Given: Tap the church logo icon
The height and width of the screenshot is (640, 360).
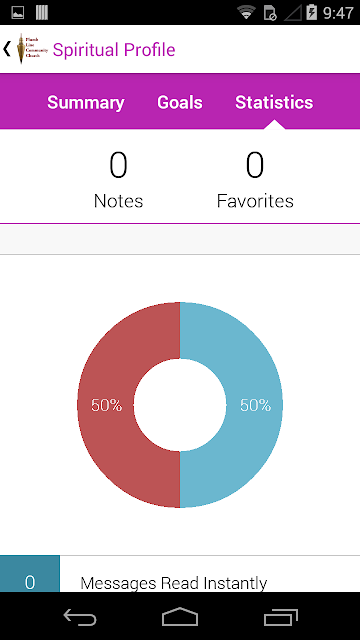Looking at the screenshot, I should coord(32,49).
